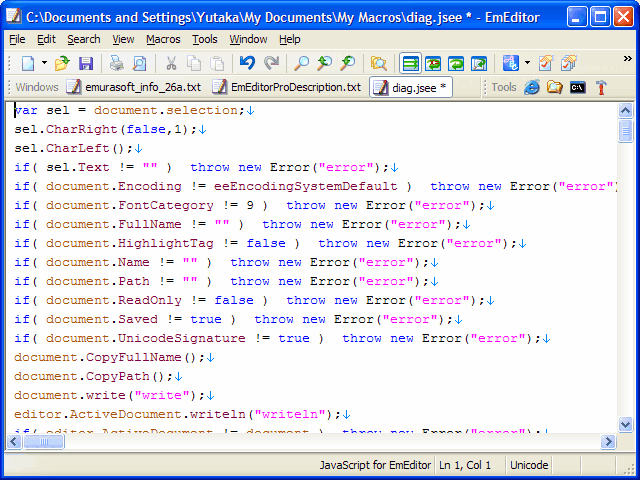Open the dropdown arrow beside the New icon

coord(44,63)
